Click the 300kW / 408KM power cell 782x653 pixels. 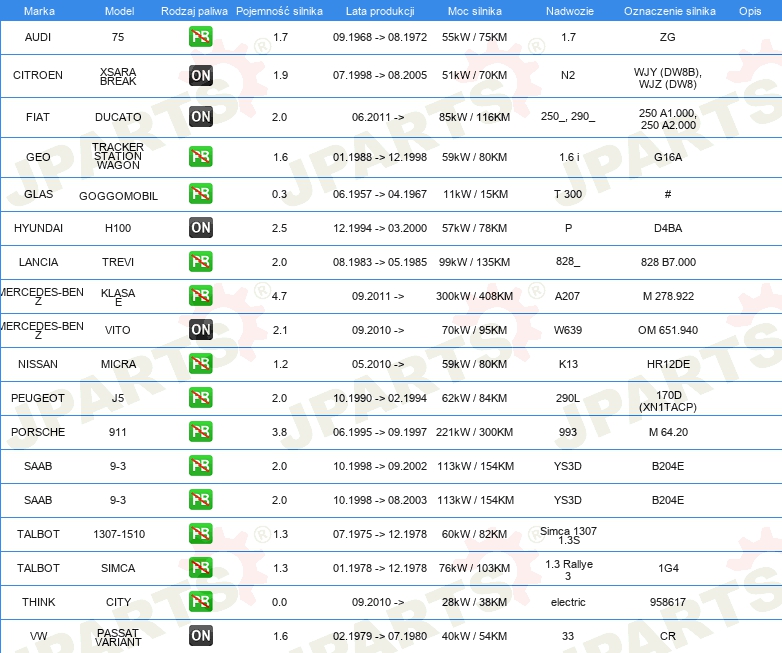[x=474, y=296]
